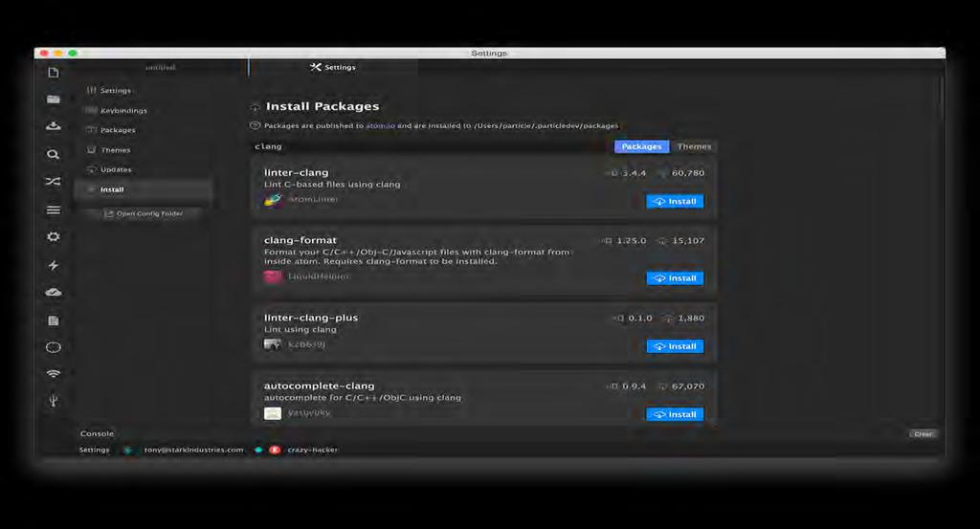Click the open folder icon in sidebar
This screenshot has width=980, height=529.
coord(54,99)
